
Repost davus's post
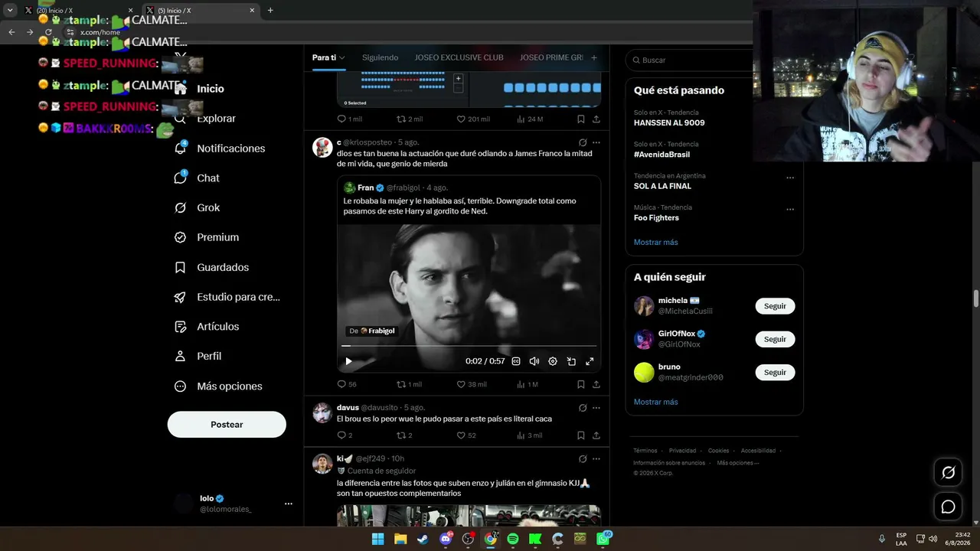[x=404, y=435]
